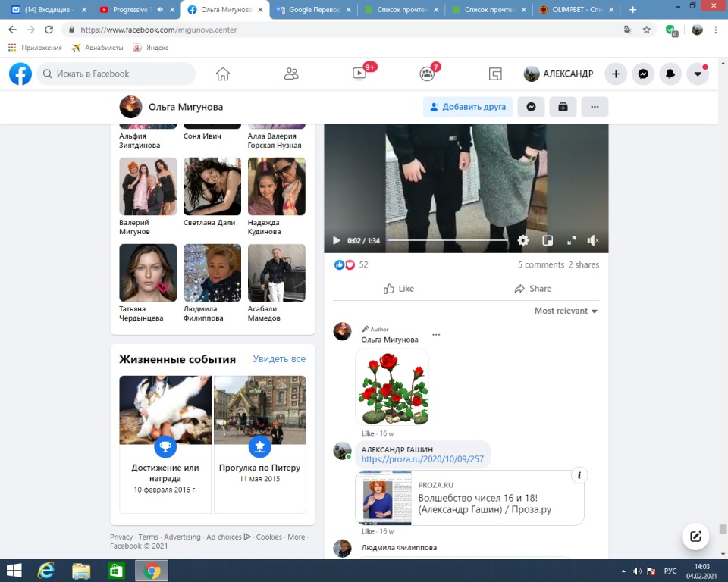
Task: Reload the page with the refresh icon
Action: [49, 30]
